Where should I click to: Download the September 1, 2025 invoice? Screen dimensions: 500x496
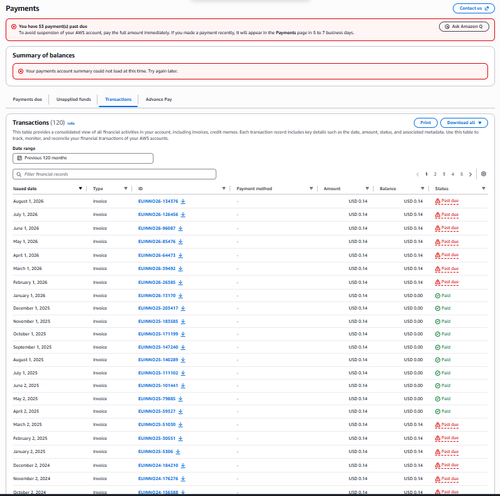183,347
